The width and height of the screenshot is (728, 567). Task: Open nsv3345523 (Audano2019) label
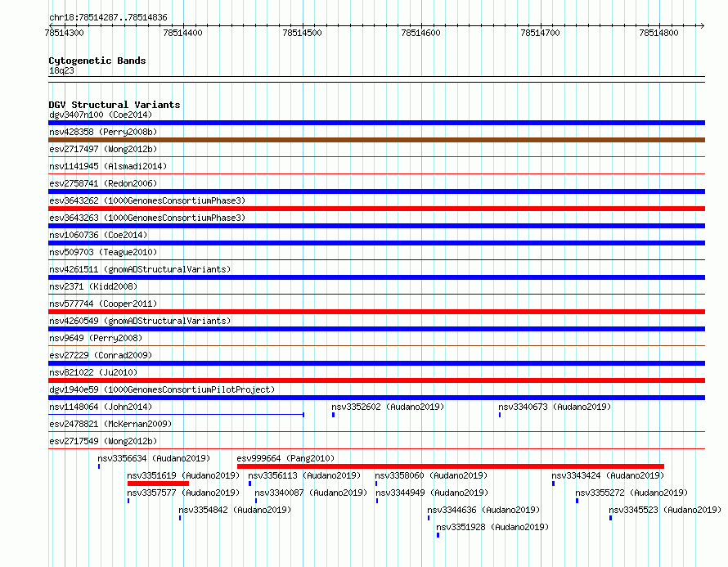pos(665,510)
